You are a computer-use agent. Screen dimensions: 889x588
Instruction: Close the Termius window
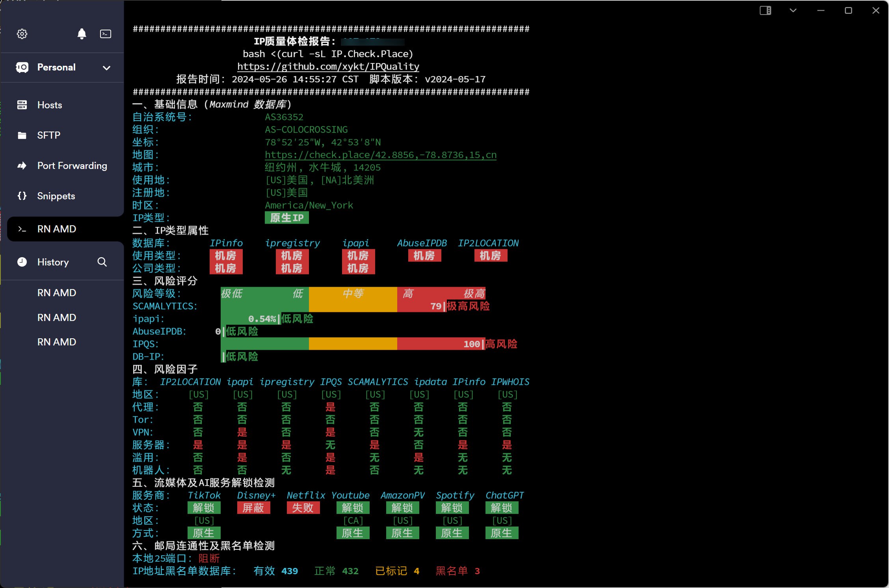pyautogui.click(x=876, y=11)
